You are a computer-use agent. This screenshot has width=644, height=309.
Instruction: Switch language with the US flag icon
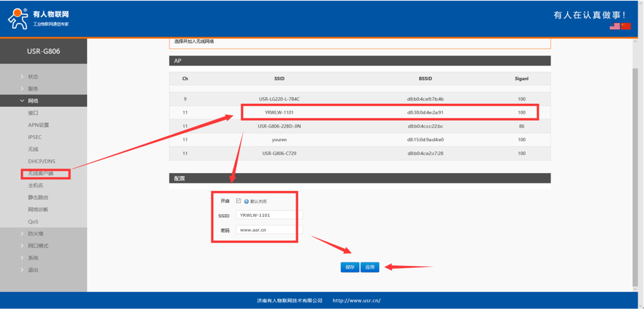(x=614, y=26)
